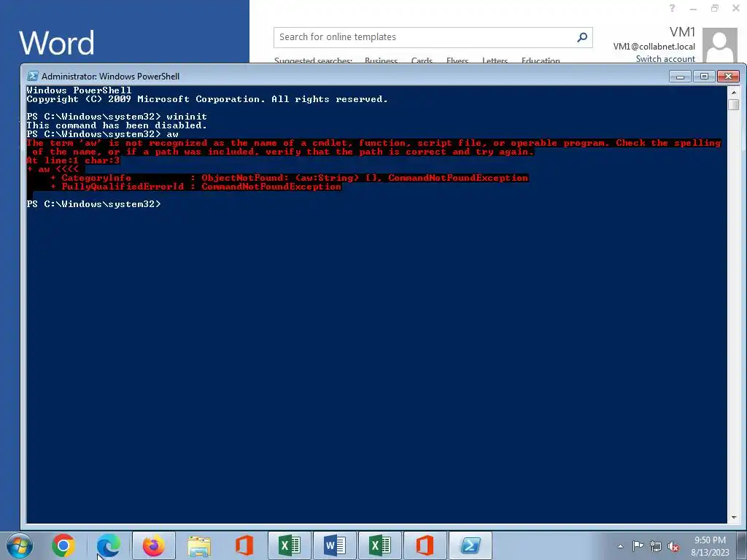Maximize the PowerShell window
This screenshot has width=747, height=560.
[x=704, y=76]
